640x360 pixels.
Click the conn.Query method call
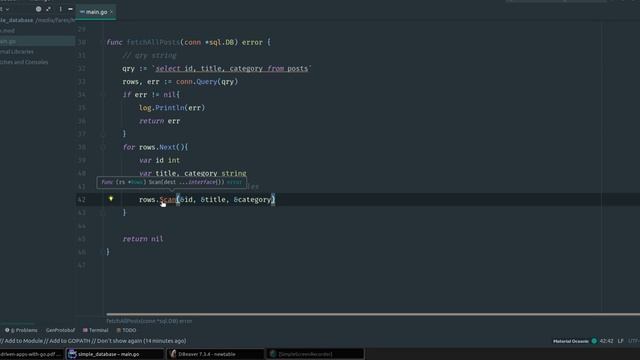[207, 82]
